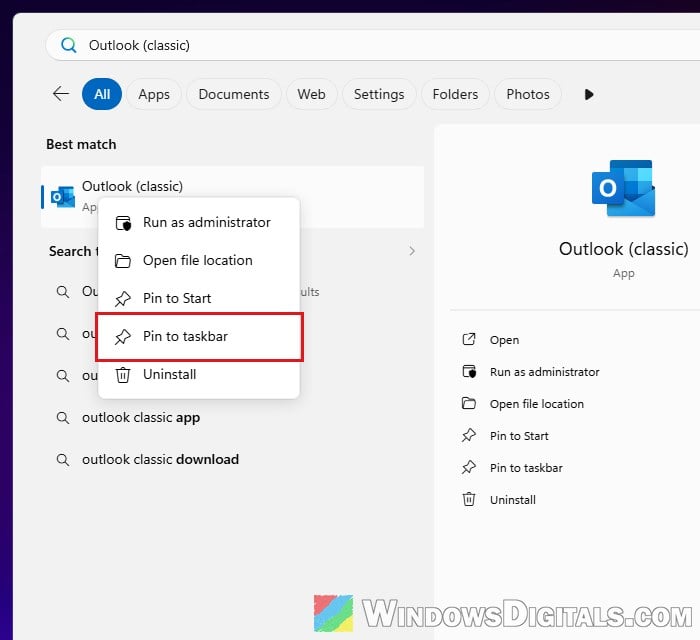
Task: Click the Open launch icon in the preview pane
Action: coord(469,340)
